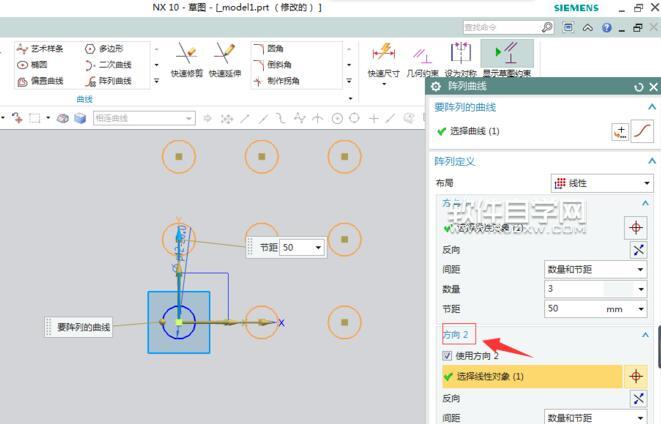Click highlighted 选择线性对象 (1) row
The width and height of the screenshot is (661, 424).
click(532, 376)
